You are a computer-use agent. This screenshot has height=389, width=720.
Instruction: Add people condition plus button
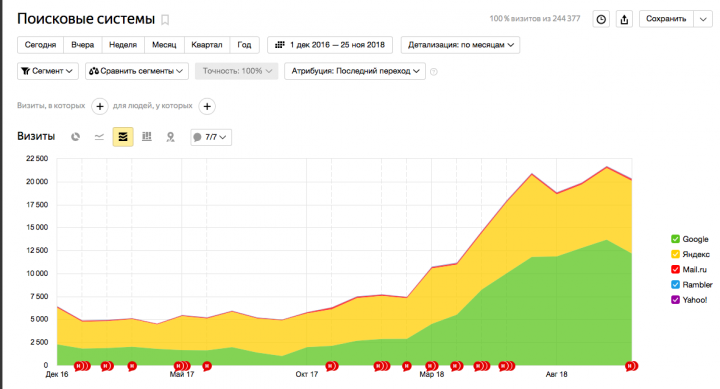tap(207, 106)
